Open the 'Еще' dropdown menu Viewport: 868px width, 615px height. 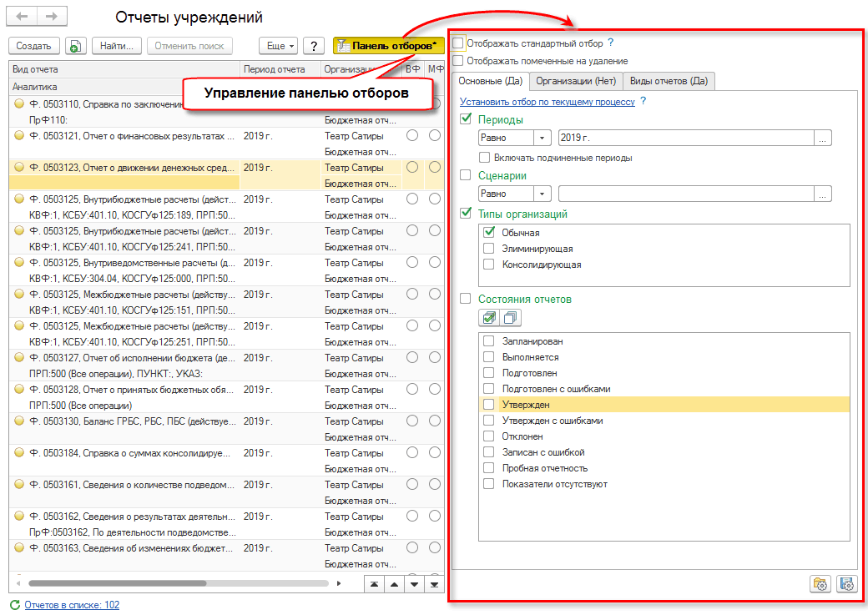(277, 47)
